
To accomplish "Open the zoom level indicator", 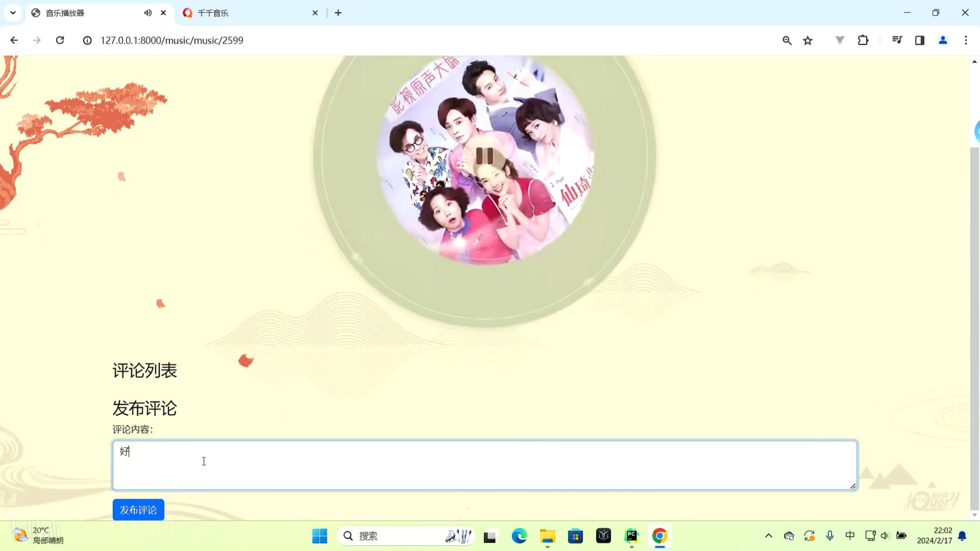I will click(x=787, y=40).
